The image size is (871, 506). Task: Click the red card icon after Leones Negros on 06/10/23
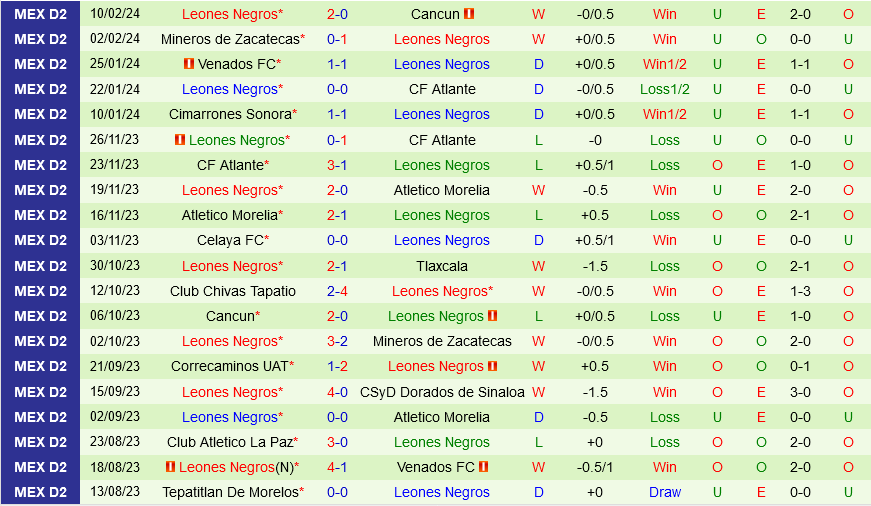tap(492, 316)
